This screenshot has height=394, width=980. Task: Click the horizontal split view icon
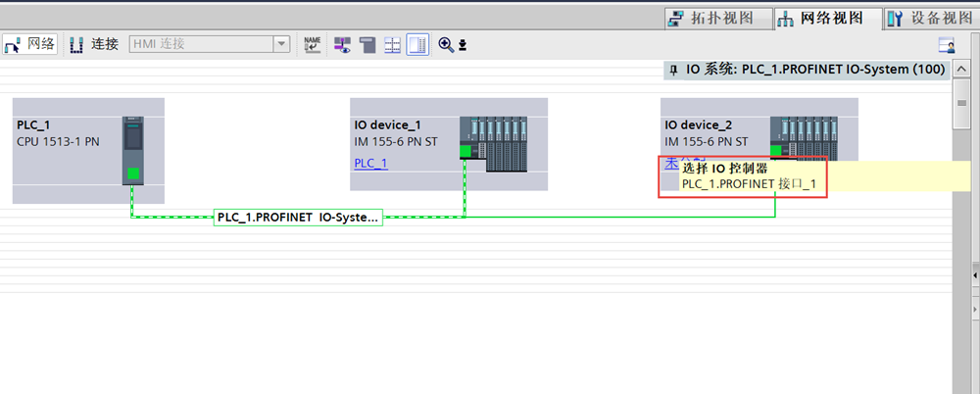coord(392,44)
